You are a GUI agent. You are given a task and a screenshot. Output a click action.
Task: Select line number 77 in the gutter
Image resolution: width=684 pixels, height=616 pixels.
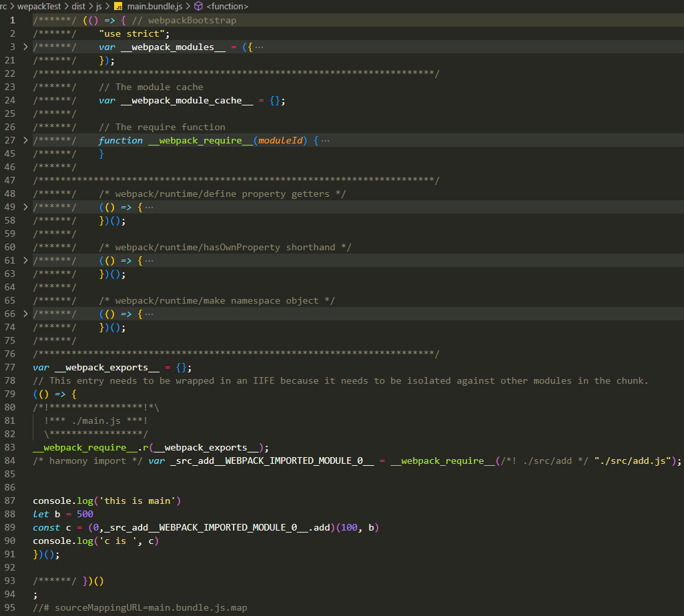[x=10, y=367]
